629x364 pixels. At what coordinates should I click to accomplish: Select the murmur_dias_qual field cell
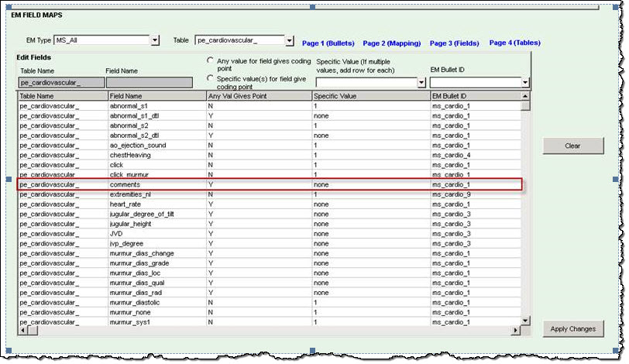coord(157,283)
